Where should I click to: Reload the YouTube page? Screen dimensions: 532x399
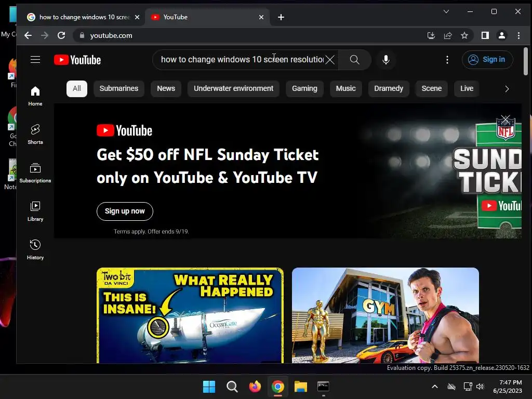(61, 35)
